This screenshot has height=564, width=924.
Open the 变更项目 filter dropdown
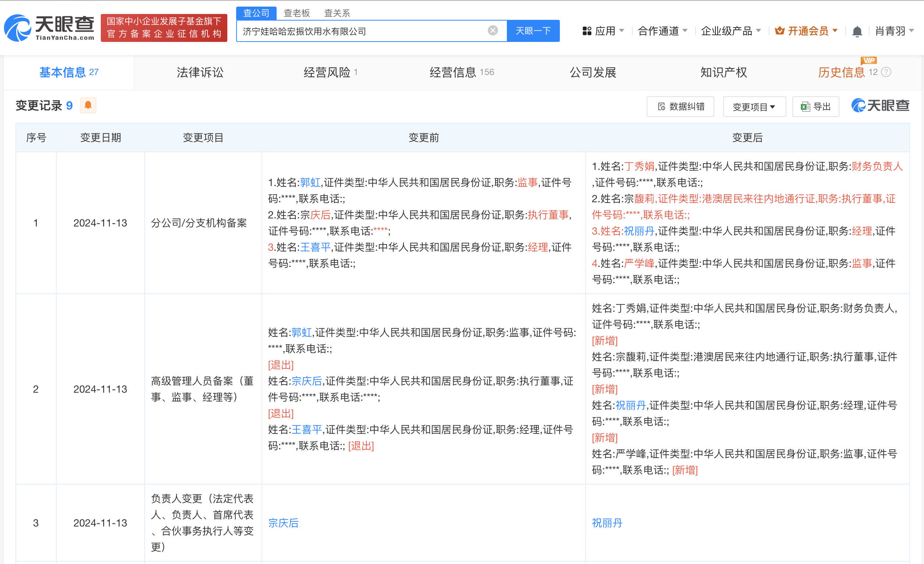point(754,107)
